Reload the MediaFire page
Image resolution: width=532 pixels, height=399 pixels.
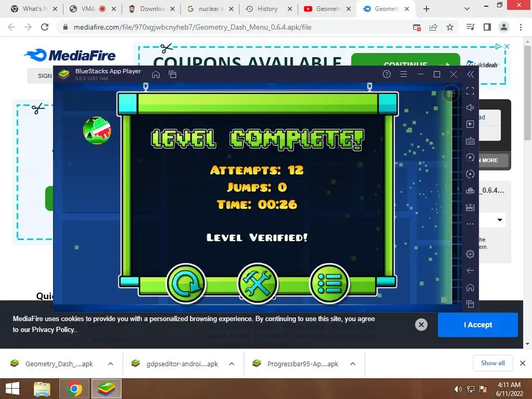(x=45, y=27)
